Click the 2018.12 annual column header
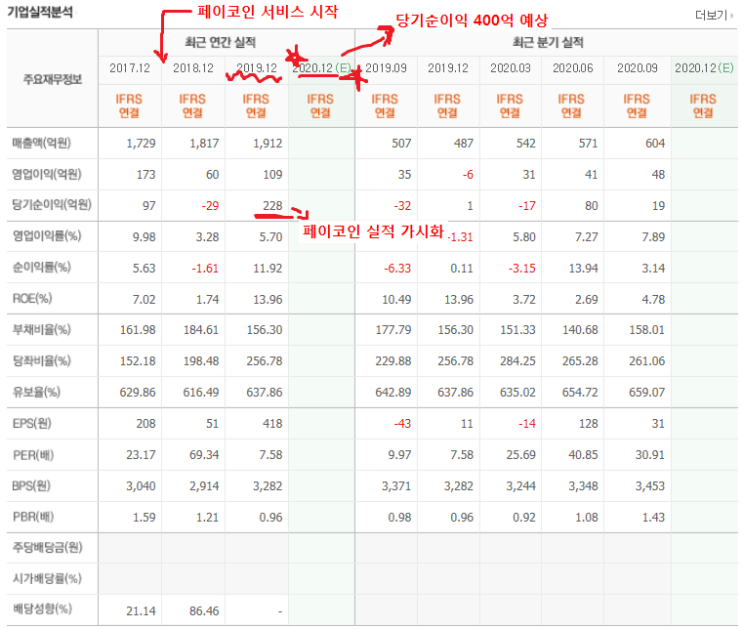This screenshot has height=629, width=743. (193, 68)
